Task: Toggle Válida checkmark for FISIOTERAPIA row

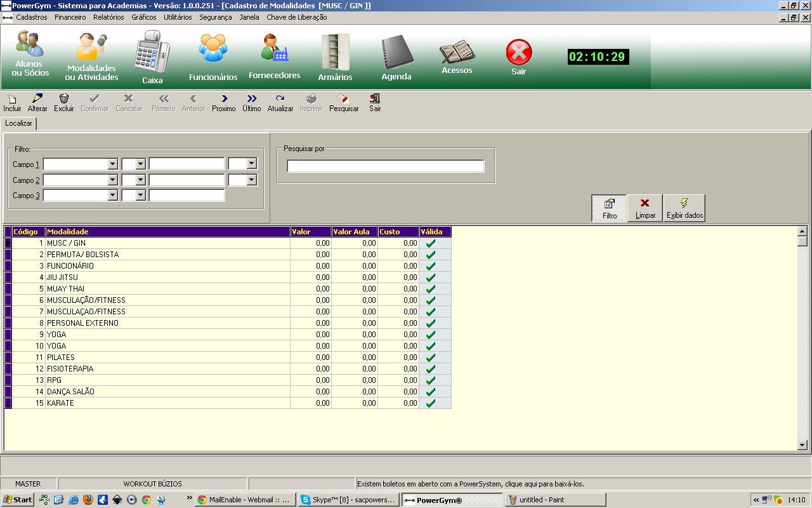Action: [x=431, y=369]
